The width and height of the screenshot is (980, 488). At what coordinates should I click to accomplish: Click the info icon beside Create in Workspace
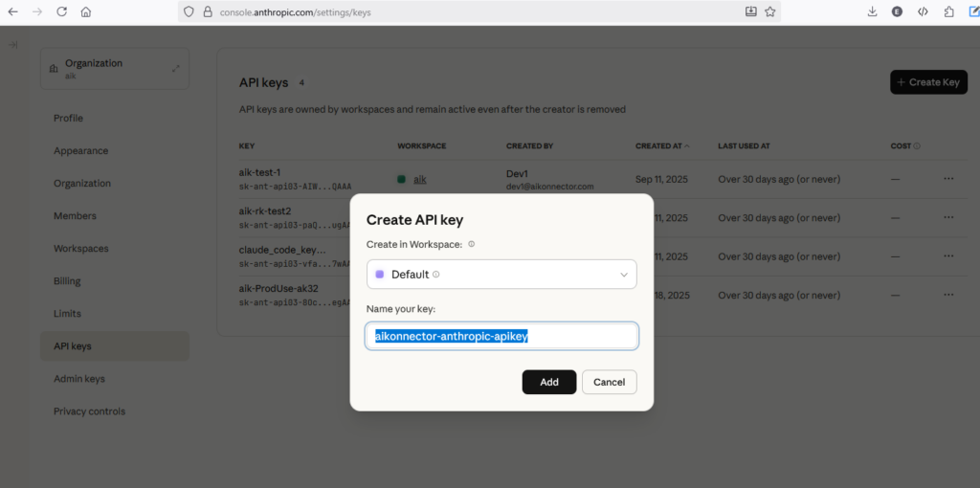472,244
